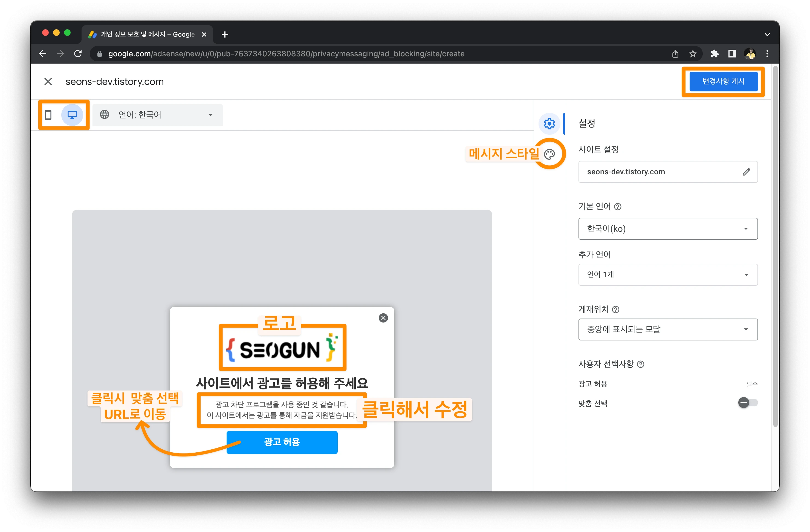Image resolution: width=810 pixels, height=532 pixels.
Task: Select the AdSense browser tab
Action: point(146,34)
